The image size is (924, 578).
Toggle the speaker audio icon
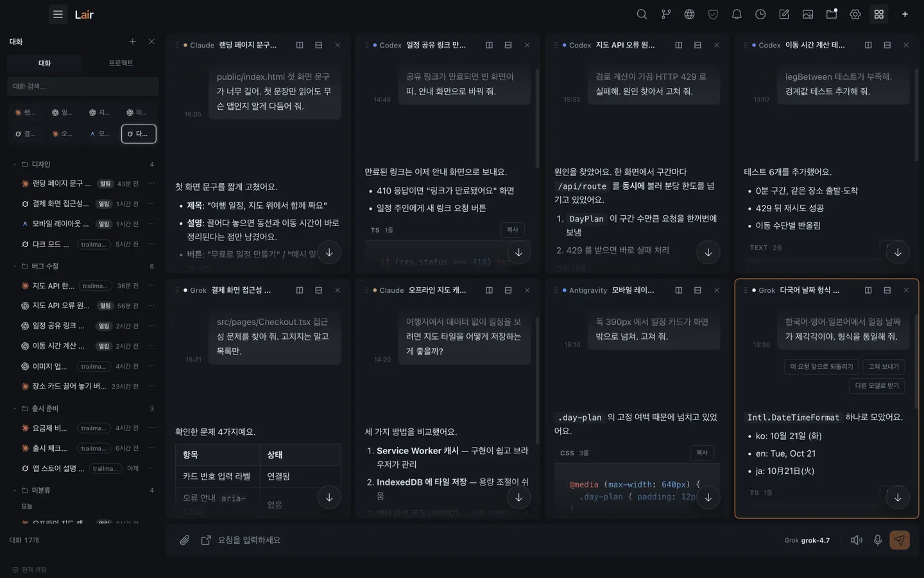pos(856,540)
